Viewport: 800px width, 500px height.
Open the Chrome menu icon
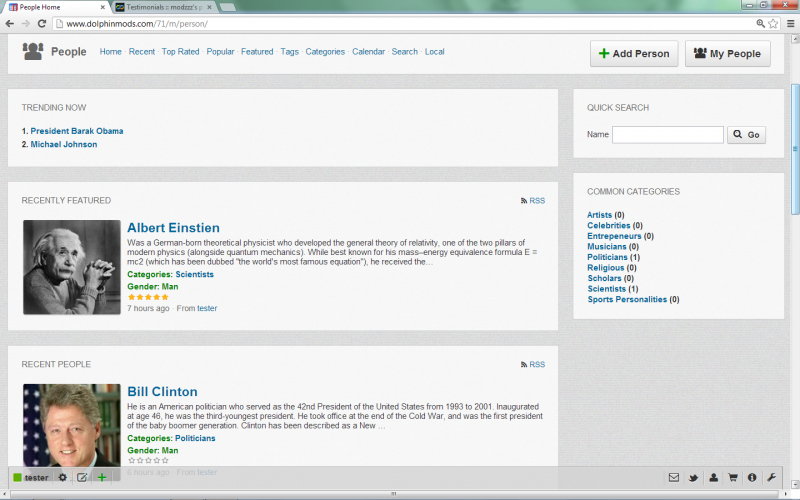click(790, 23)
